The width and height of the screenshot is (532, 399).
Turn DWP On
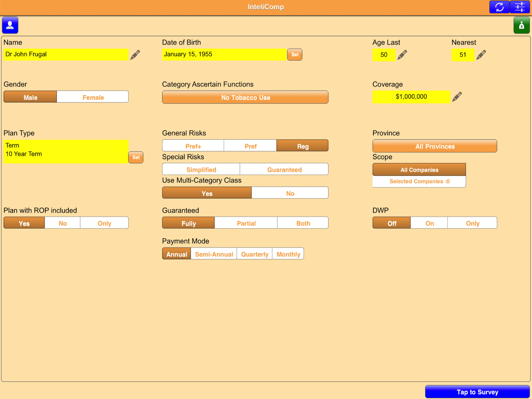429,223
